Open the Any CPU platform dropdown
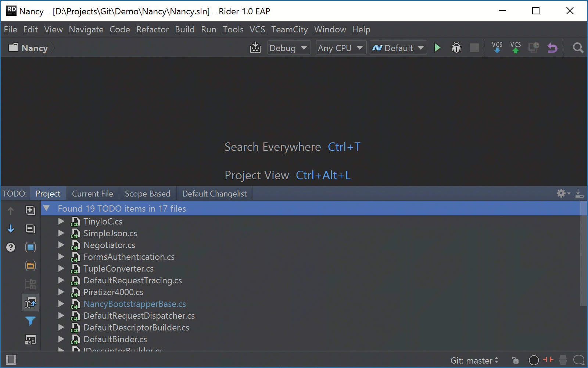The width and height of the screenshot is (588, 368). click(340, 47)
